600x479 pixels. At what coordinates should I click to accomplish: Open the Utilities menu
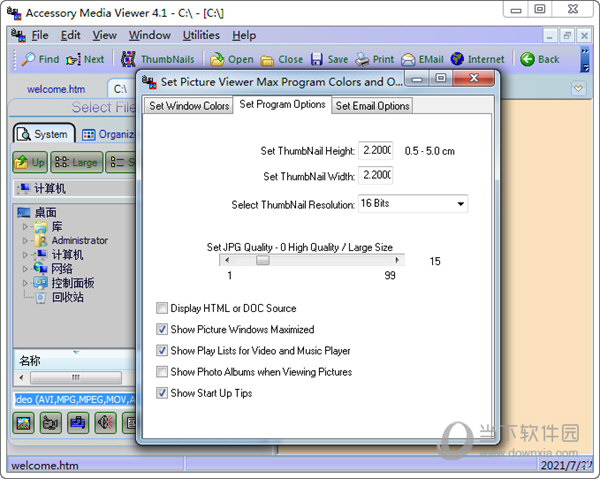coord(201,36)
